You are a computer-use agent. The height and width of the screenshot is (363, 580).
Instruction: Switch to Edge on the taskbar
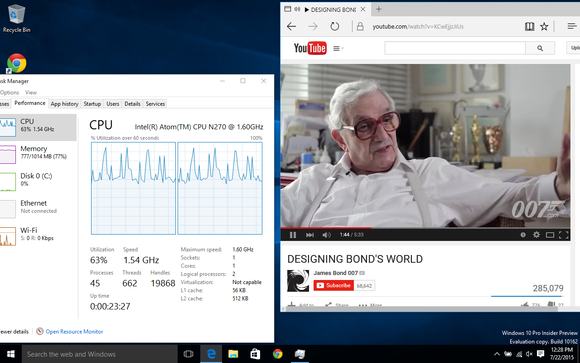coord(211,354)
